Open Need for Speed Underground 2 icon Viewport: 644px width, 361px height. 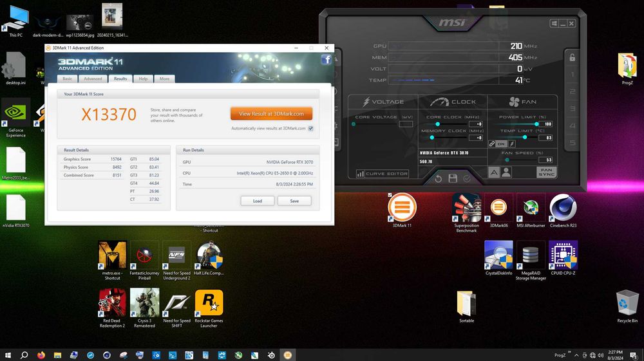point(176,260)
